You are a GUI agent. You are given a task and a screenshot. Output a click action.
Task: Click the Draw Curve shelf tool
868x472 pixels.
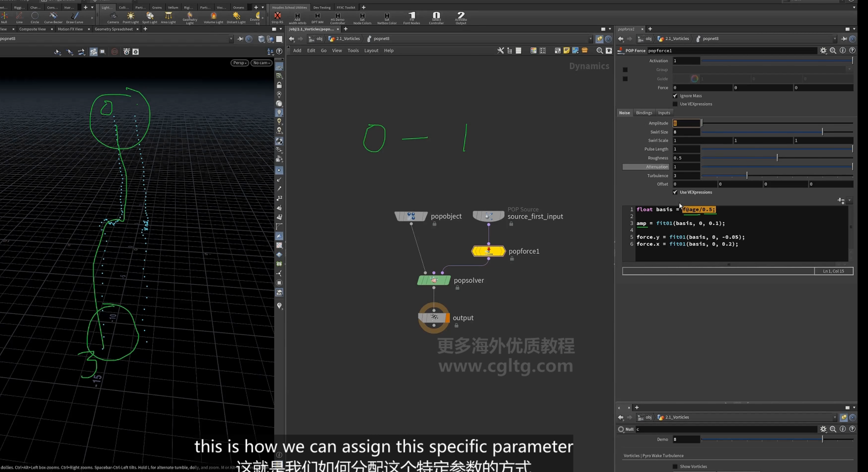coord(75,18)
